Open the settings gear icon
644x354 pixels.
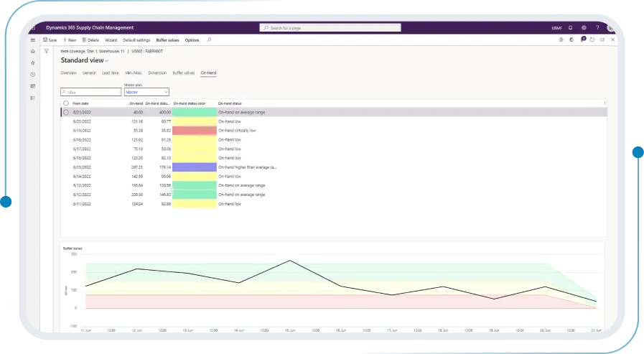pos(584,28)
